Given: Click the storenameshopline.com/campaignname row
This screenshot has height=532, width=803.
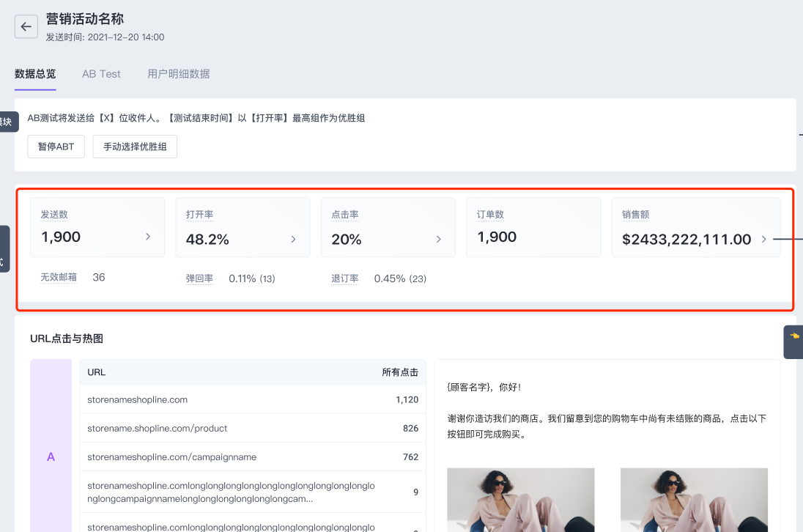Looking at the screenshot, I should pos(171,457).
